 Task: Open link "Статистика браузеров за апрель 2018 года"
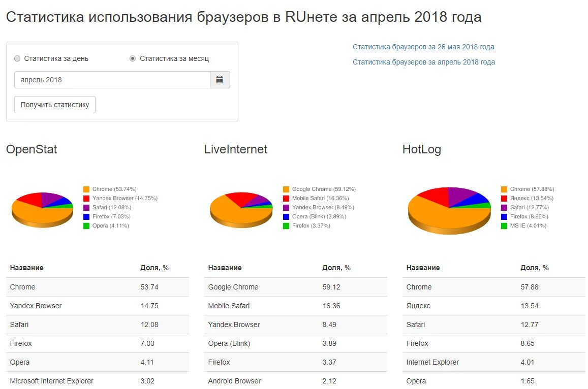(423, 62)
